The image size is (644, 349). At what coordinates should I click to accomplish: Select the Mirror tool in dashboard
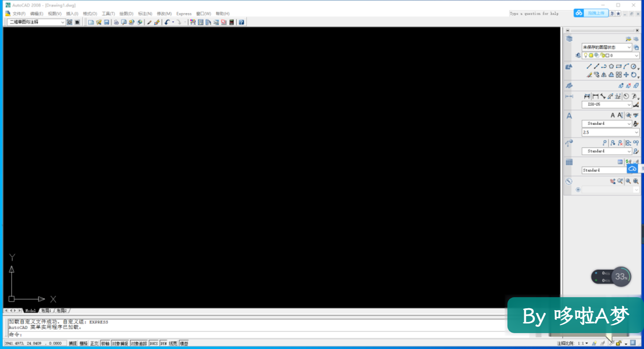coord(604,75)
